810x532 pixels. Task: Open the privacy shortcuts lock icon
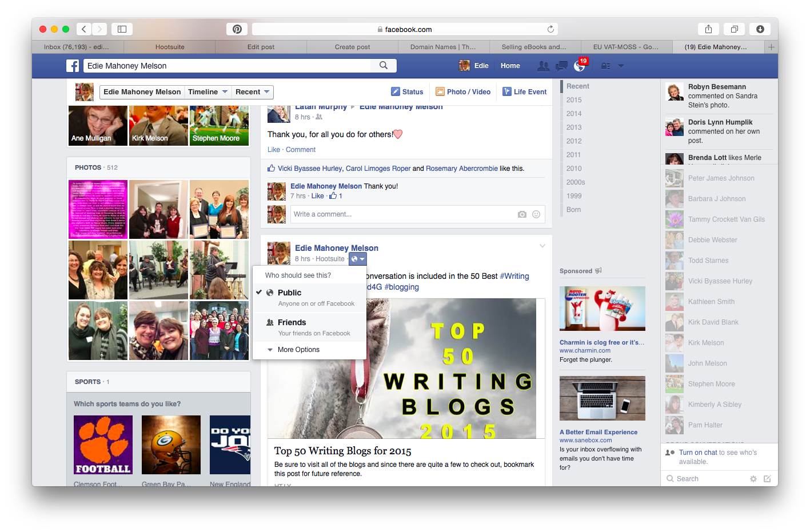click(x=606, y=66)
